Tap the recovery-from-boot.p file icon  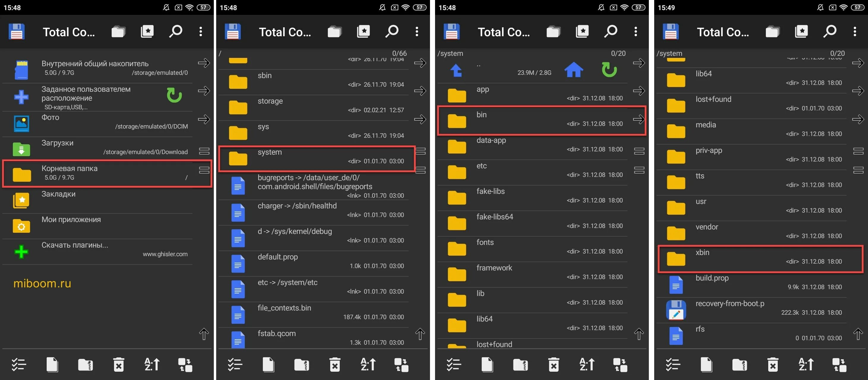(x=676, y=310)
